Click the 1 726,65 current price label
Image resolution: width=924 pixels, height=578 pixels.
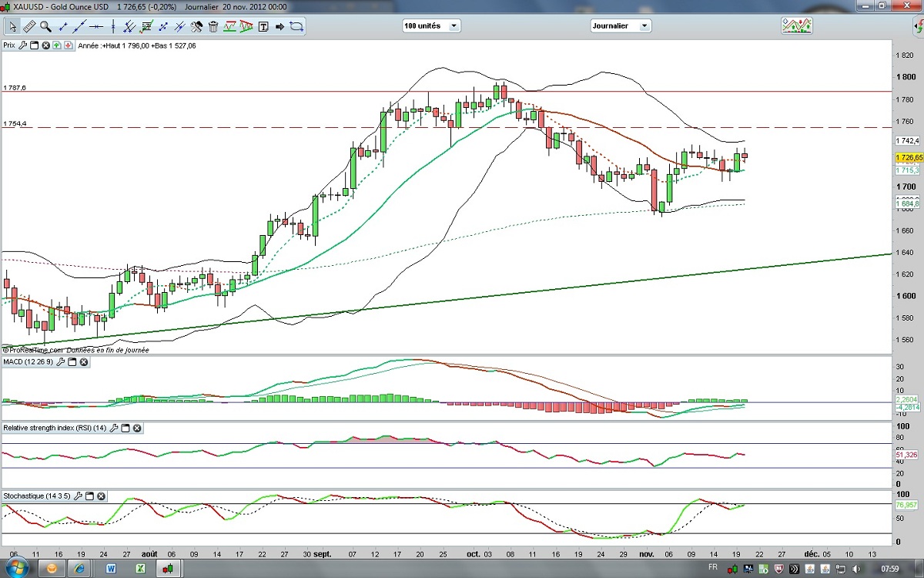[909, 157]
